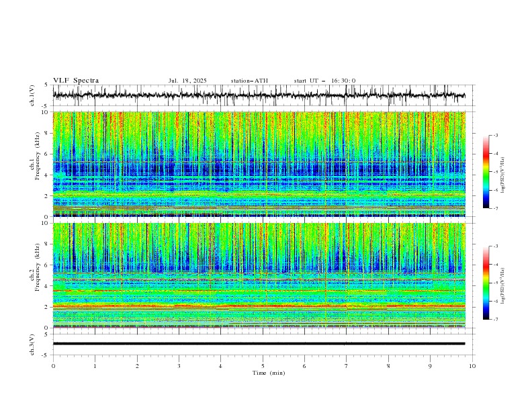Select the date text "Jul. 18, 2025"
The height and width of the screenshot is (411, 532).
(187, 81)
